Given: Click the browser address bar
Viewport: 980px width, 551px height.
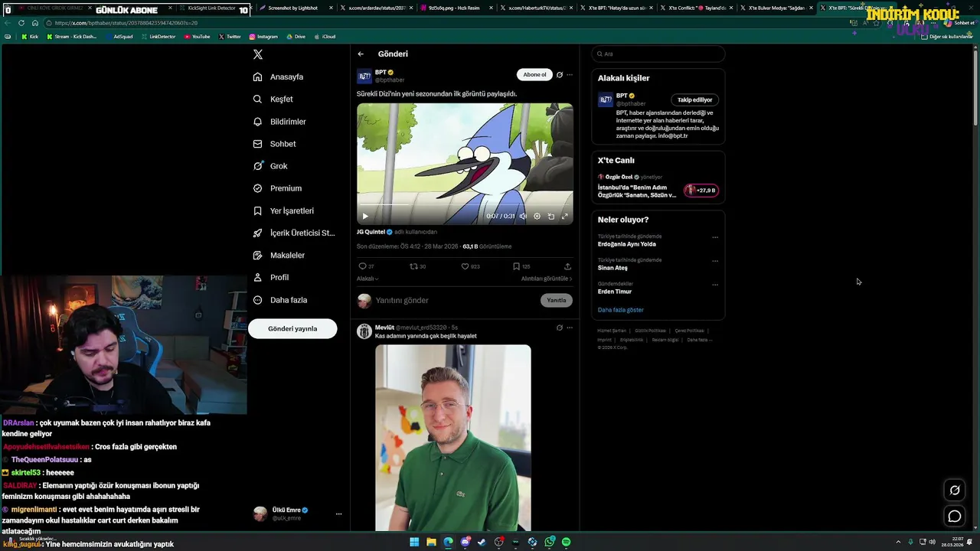Looking at the screenshot, I should (x=444, y=23).
